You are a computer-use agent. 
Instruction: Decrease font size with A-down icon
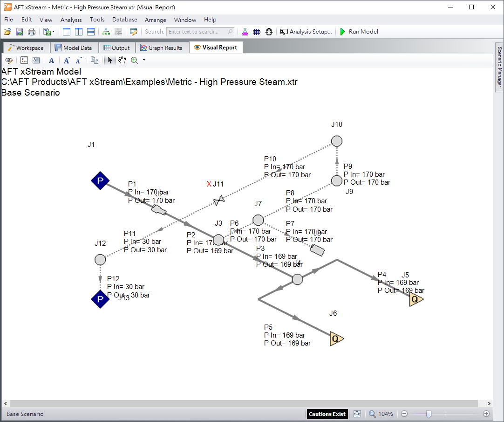(x=79, y=60)
